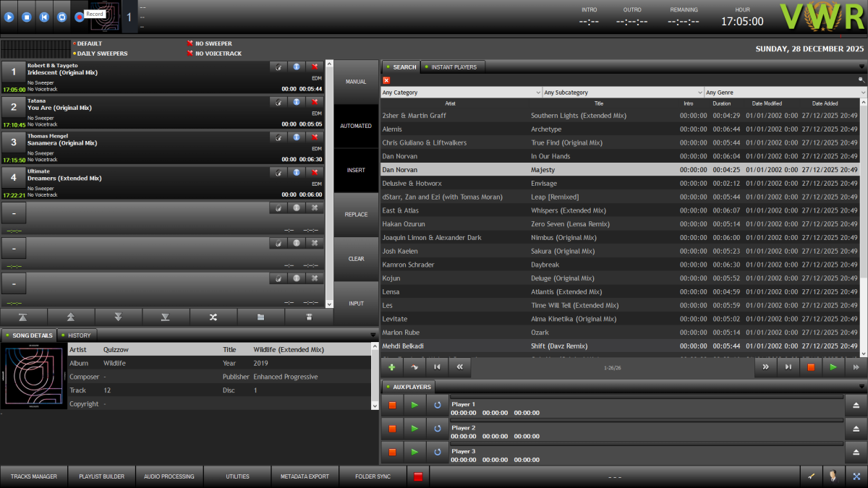Open the Any Subcategory dropdown
Viewport: 868px width, 488px height.
point(622,92)
